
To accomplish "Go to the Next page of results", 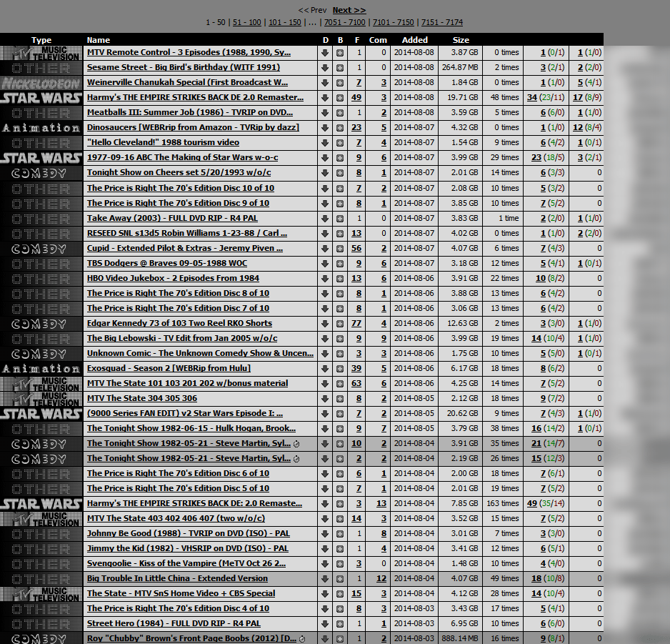I will (x=349, y=10).
